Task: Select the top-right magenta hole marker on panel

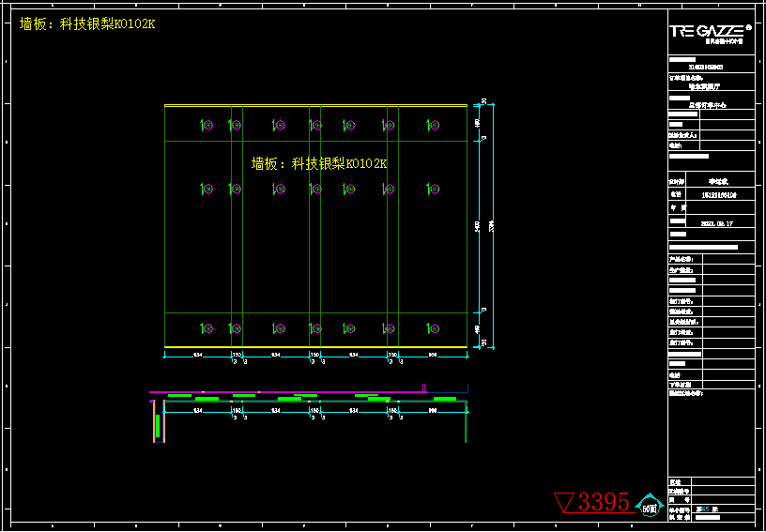Action: pos(434,125)
